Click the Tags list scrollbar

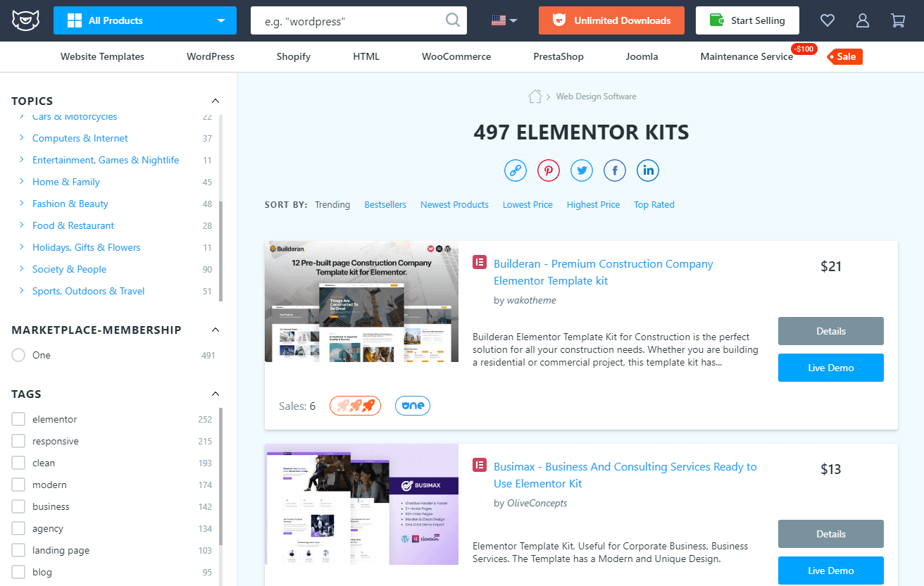coord(220,476)
